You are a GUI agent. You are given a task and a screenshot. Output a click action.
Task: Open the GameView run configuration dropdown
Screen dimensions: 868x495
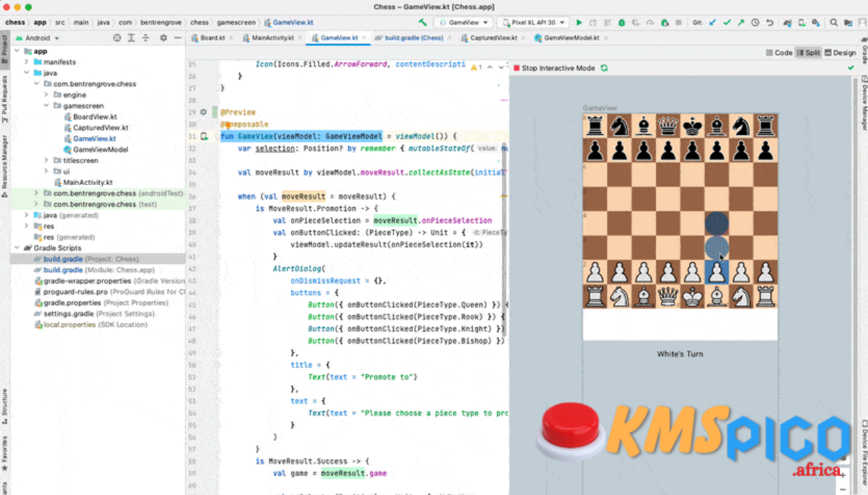(x=465, y=22)
